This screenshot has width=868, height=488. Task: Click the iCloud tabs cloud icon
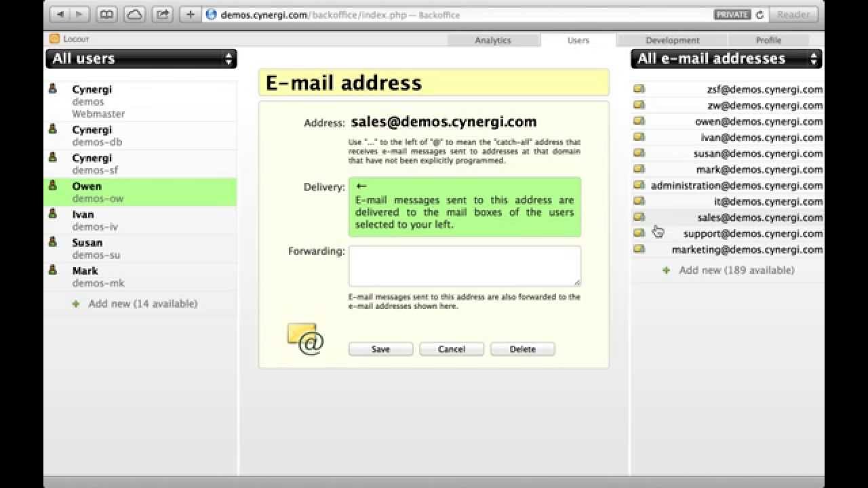click(x=134, y=14)
